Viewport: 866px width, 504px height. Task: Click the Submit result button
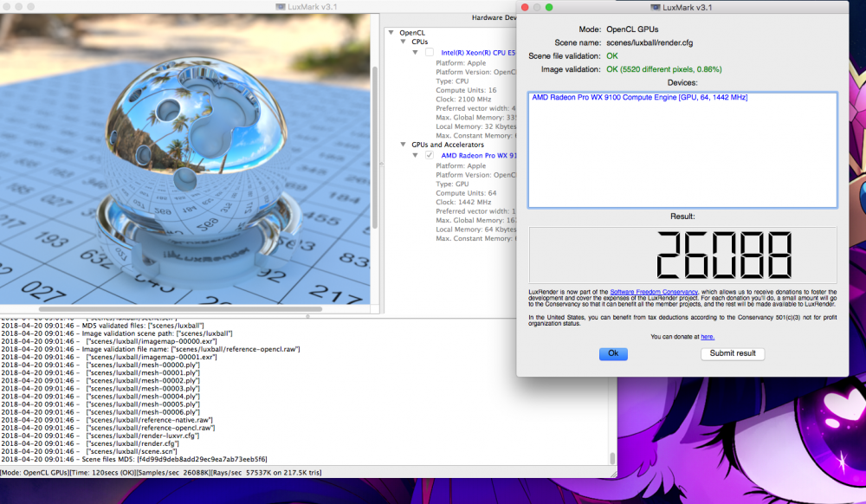[733, 353]
